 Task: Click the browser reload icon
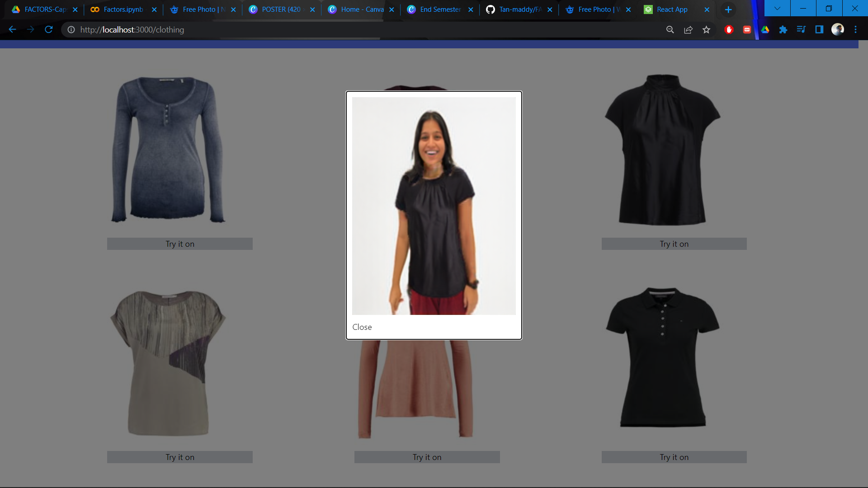click(x=49, y=30)
